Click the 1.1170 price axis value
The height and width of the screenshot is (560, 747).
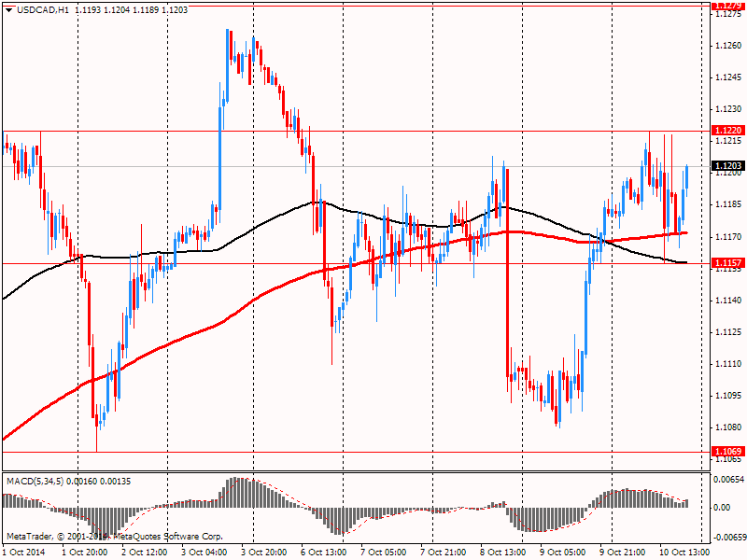coord(728,237)
